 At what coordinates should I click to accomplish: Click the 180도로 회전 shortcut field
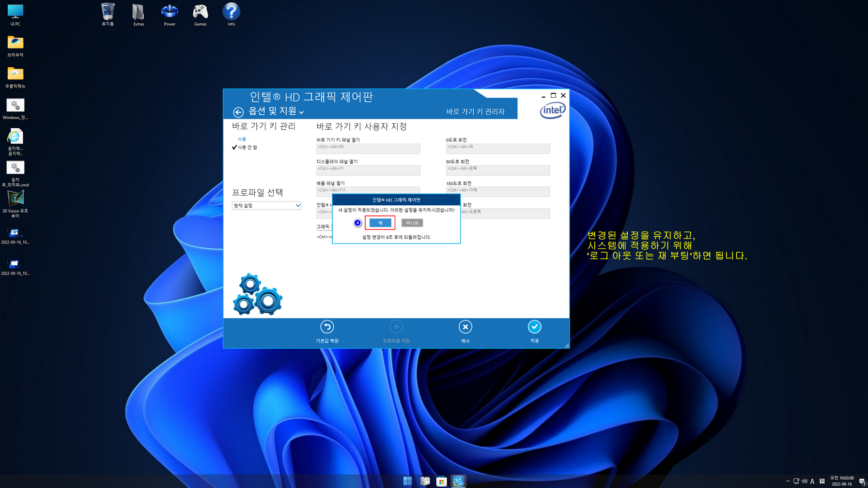(498, 192)
